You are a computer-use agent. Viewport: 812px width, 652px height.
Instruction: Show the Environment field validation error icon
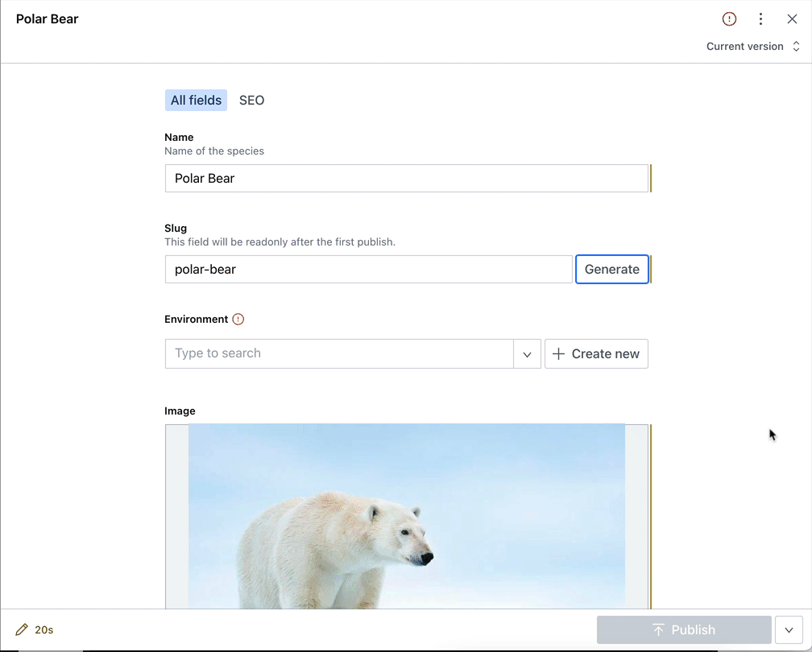(x=238, y=320)
